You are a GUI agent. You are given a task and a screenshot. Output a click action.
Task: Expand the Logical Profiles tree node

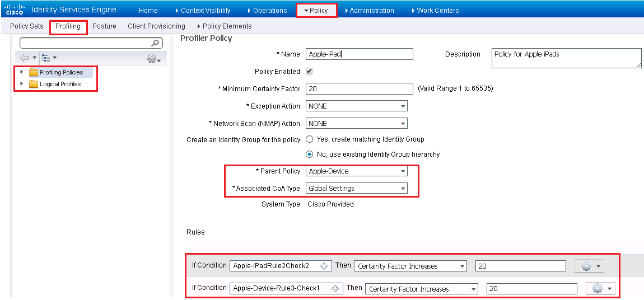[x=22, y=84]
